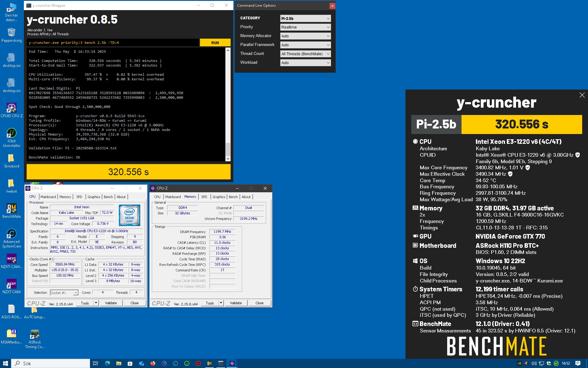Screen dimensions: 588x368
Task: Open Firefox from the taskbar
Action: 153,363
